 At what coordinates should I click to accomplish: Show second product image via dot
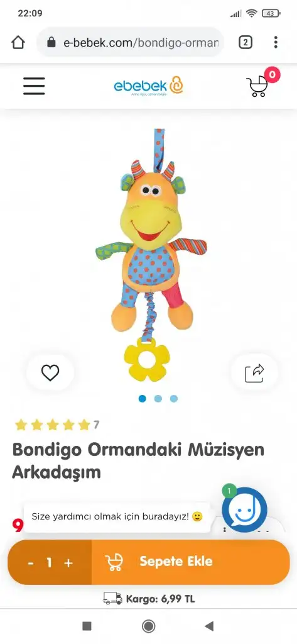pos(158,398)
